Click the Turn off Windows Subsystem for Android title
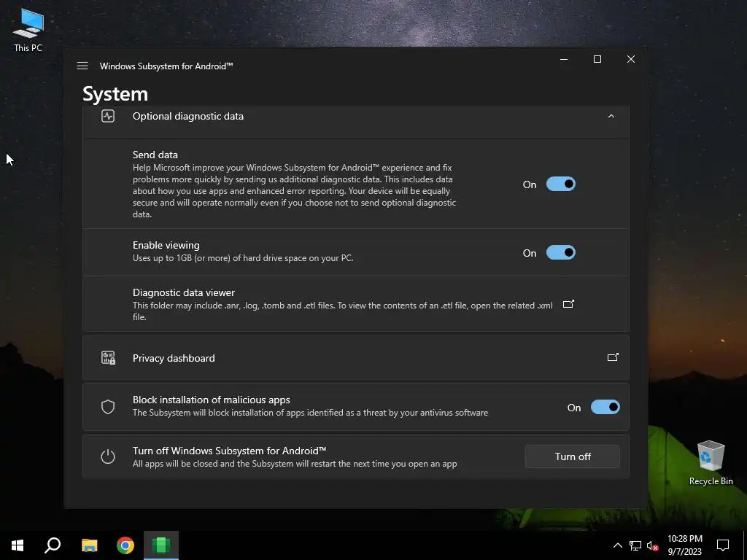The height and width of the screenshot is (560, 747). [229, 451]
